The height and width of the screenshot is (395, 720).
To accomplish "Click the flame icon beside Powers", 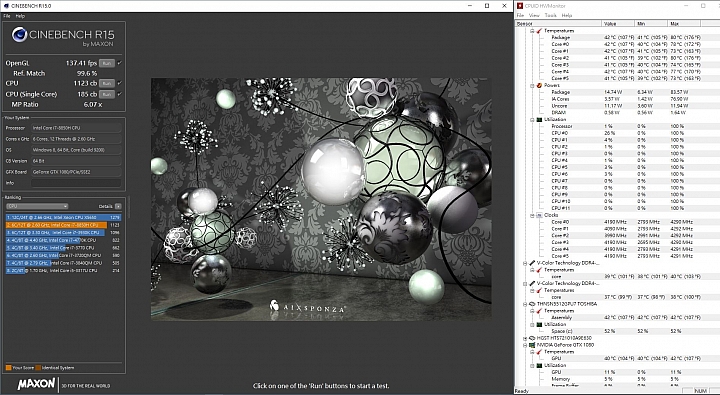I will 539,85.
